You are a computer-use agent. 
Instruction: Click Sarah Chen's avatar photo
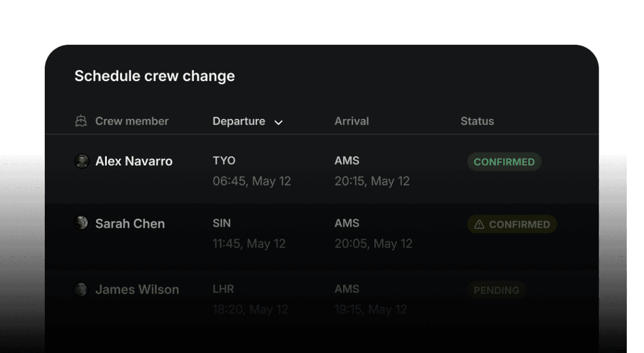82,224
